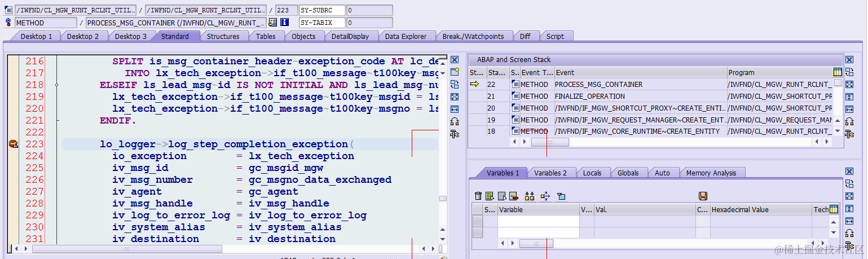Maximize ABAP Stack tool vertically
Viewport: 868px width, 259px height.
pyautogui.click(x=850, y=96)
